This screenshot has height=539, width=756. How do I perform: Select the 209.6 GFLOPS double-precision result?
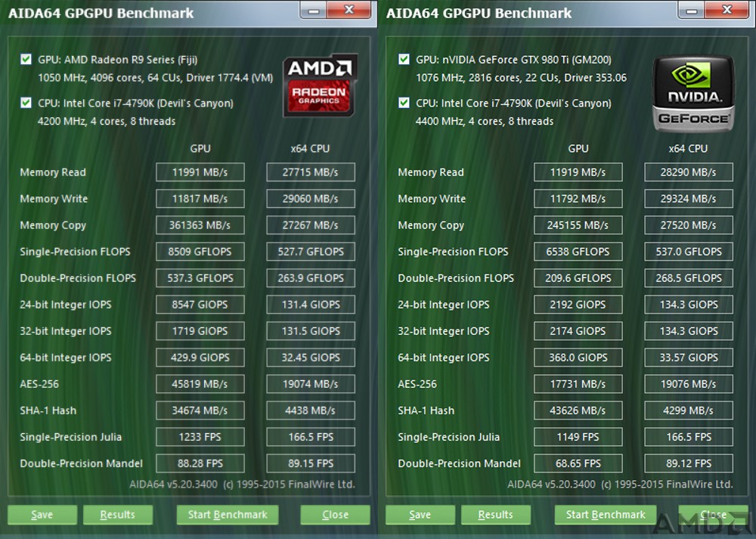click(578, 278)
